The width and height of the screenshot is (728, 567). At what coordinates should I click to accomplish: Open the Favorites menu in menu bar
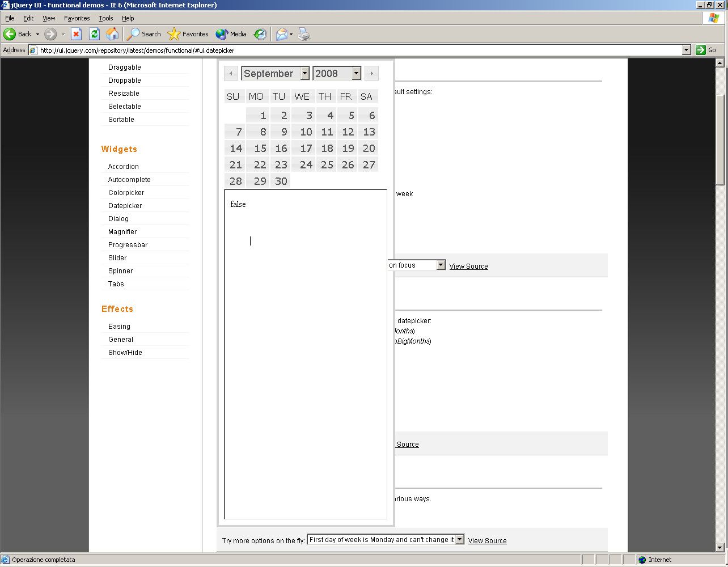(x=77, y=18)
